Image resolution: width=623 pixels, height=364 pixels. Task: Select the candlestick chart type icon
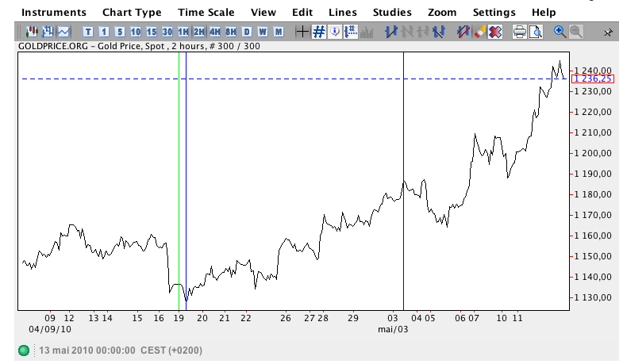pyautogui.click(x=32, y=32)
